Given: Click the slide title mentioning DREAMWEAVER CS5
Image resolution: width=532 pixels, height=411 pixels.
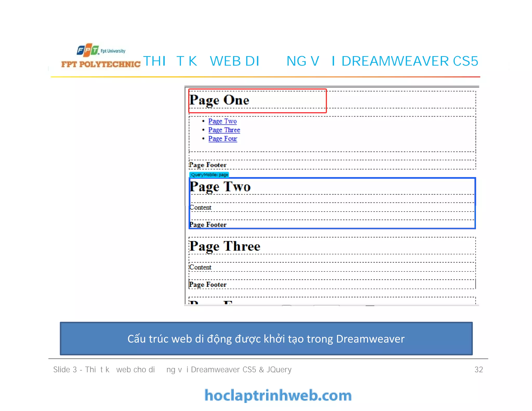Looking at the screenshot, I should (x=310, y=61).
